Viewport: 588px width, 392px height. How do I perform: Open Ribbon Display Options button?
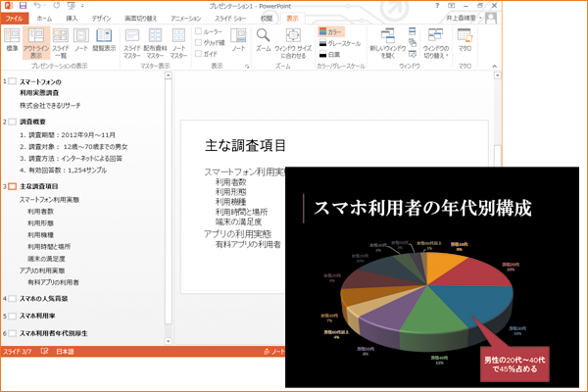452,6
